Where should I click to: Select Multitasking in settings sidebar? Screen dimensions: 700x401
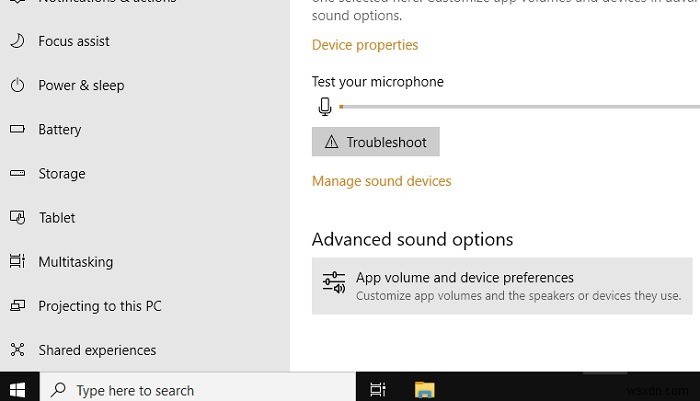coord(75,262)
